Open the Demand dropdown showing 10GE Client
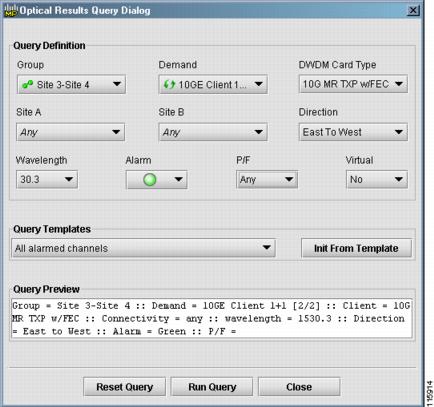This screenshot has width=434, height=407. (x=213, y=84)
